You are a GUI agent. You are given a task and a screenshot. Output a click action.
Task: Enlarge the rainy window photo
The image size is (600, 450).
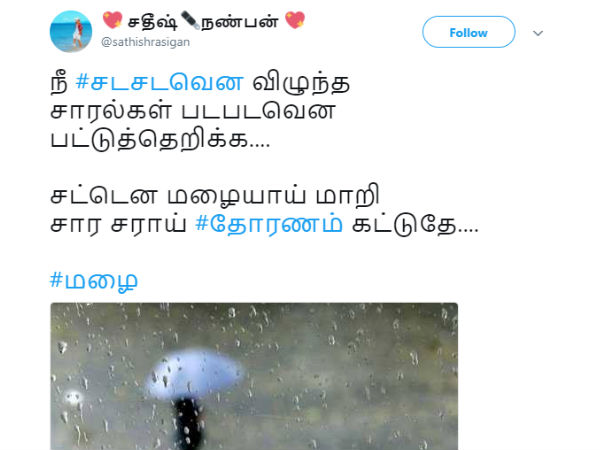[x=254, y=376]
